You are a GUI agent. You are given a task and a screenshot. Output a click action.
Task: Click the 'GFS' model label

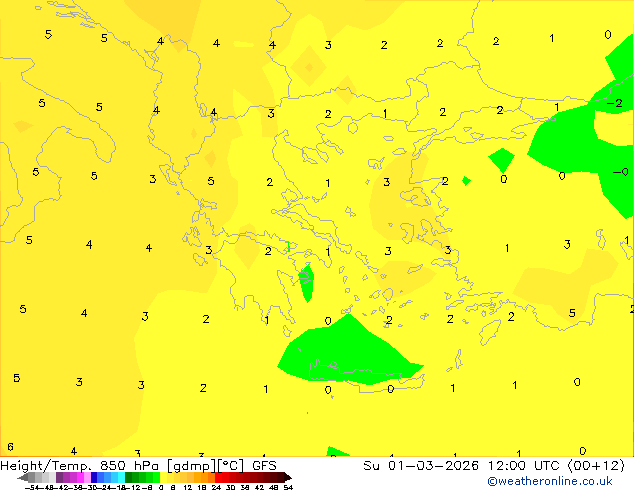tap(264, 466)
